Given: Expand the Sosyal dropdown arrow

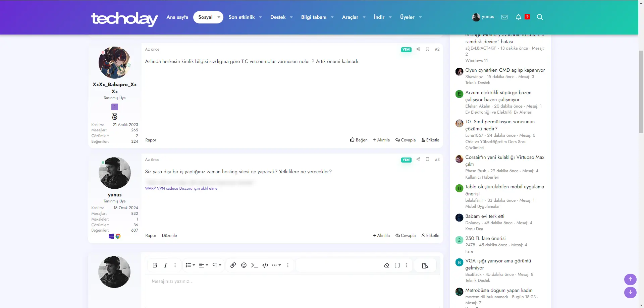Looking at the screenshot, I should coord(219,17).
